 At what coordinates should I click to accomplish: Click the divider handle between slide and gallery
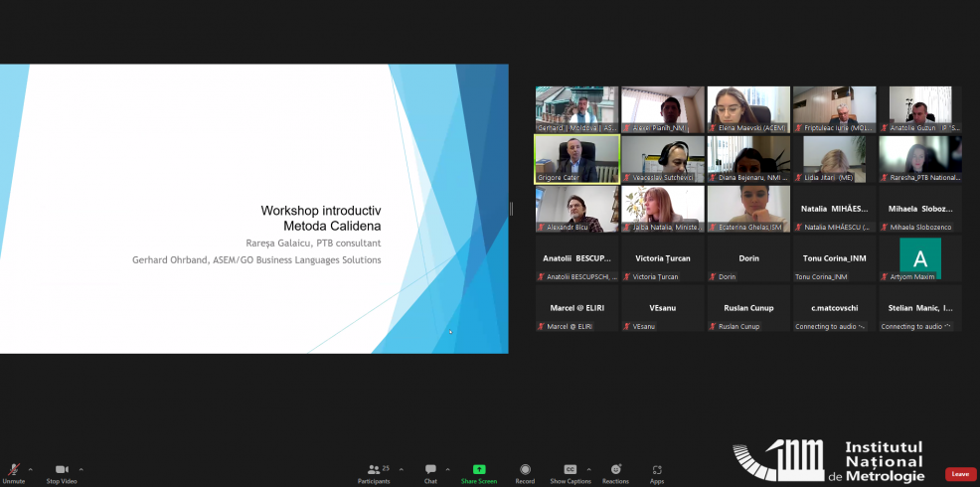tap(512, 209)
